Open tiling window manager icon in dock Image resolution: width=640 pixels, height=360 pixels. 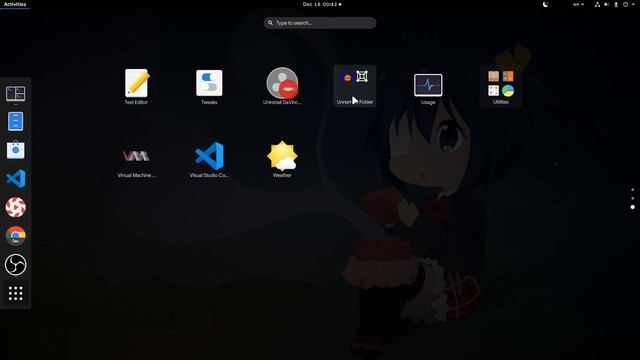16,93
